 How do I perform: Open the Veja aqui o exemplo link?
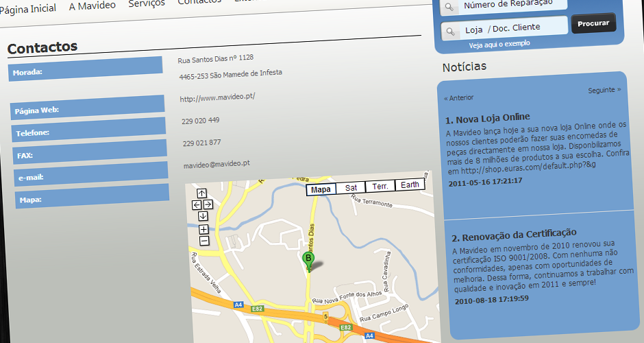tap(499, 45)
